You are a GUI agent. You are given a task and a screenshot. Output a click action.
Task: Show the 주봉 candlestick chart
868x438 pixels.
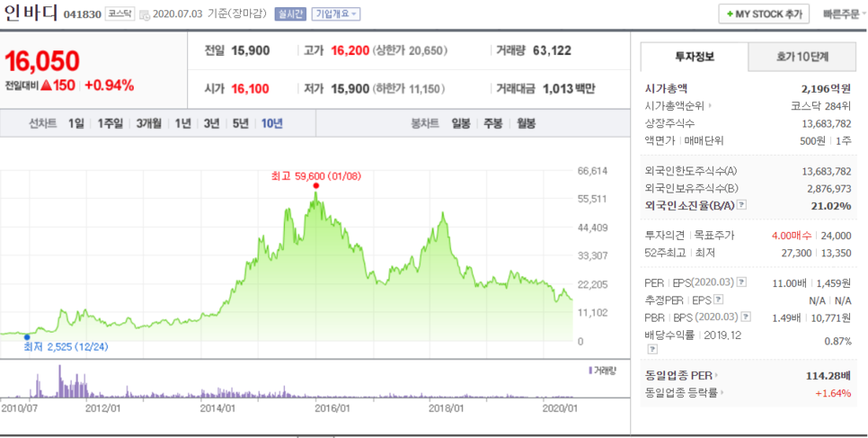pyautogui.click(x=493, y=123)
